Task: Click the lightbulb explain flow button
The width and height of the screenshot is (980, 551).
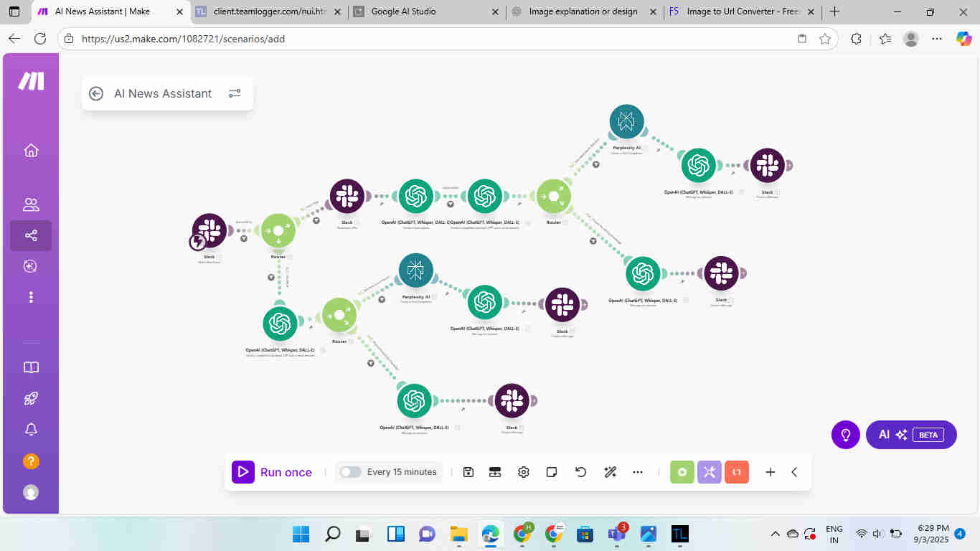Action: [x=846, y=435]
